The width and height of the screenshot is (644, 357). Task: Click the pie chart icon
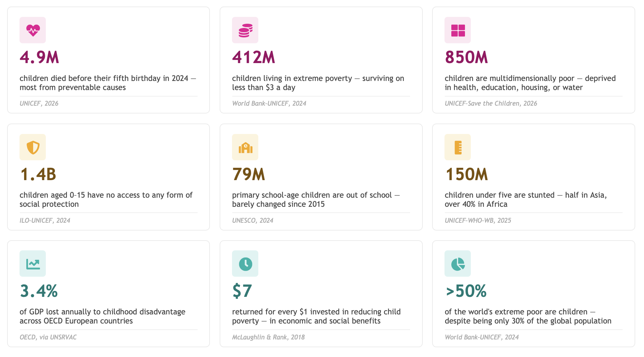(458, 264)
